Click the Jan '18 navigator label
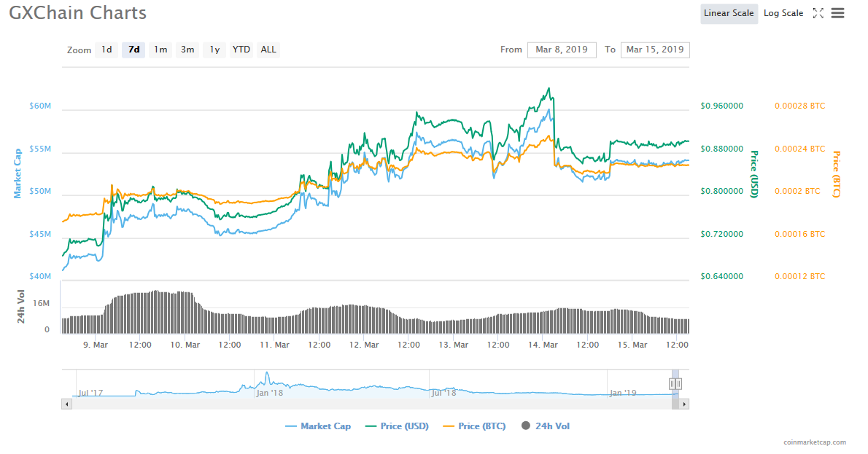Viewport: 868px width, 454px height. pos(270,393)
